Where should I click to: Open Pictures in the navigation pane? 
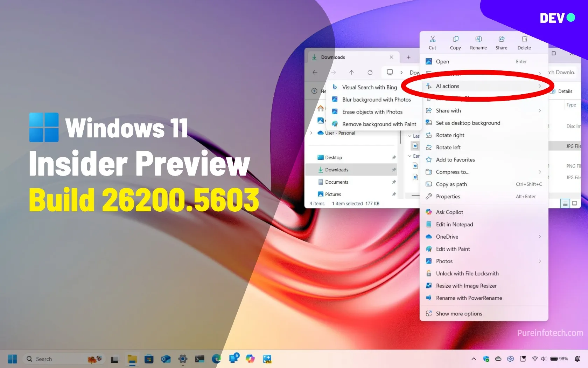[x=351, y=195]
